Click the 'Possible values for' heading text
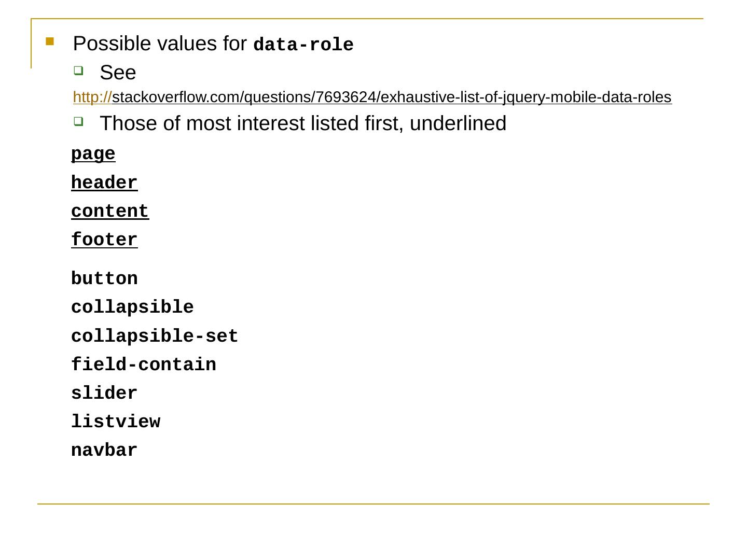This screenshot has height=560, width=747. point(160,44)
